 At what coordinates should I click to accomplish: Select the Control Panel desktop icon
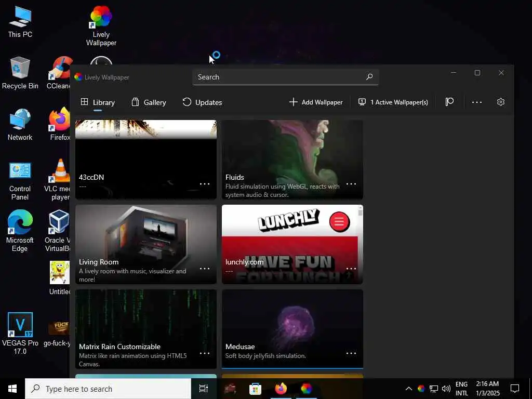coord(20,181)
